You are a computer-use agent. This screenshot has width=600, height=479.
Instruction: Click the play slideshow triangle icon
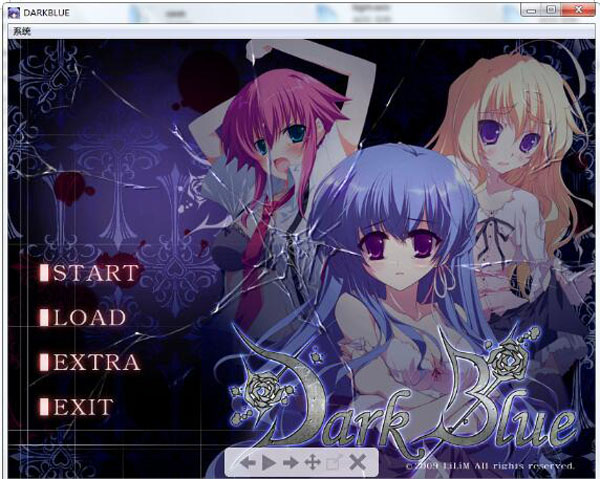coord(269,463)
